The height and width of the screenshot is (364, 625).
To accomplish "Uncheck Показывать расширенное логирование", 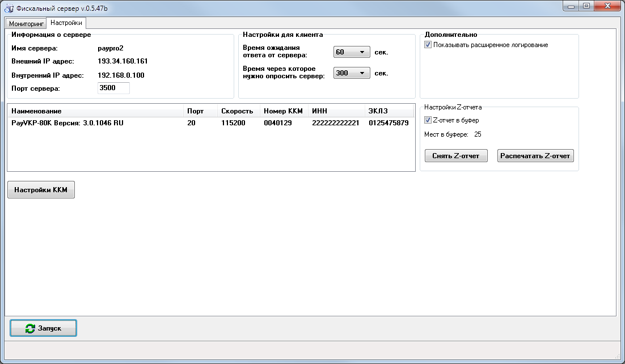I will click(x=427, y=44).
